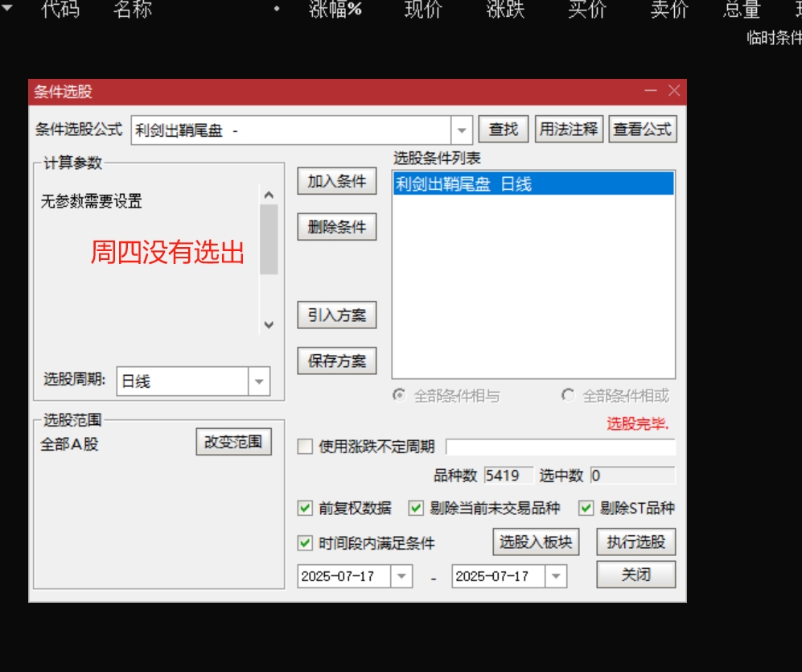The width and height of the screenshot is (802, 672).
Task: Click the 选股完毕 status text
Action: tap(637, 424)
